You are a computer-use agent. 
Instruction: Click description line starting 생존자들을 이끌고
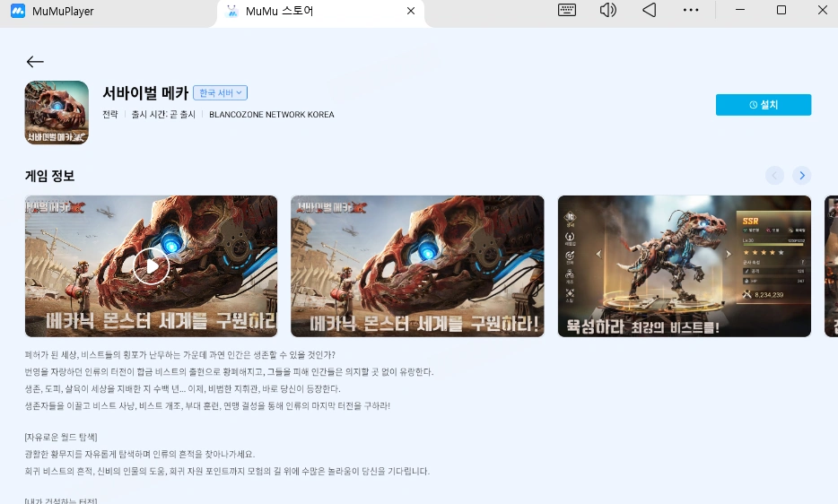[x=207, y=405]
